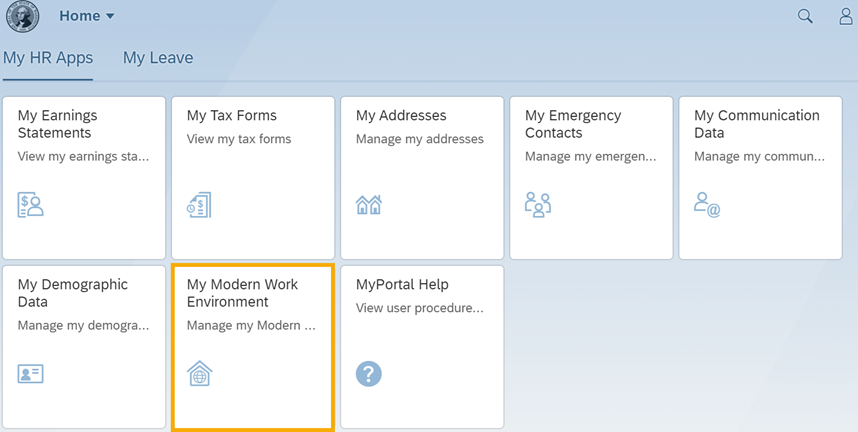Screen dimensions: 858x432
Task: Click the demographic data ID card icon
Action: coord(31,374)
